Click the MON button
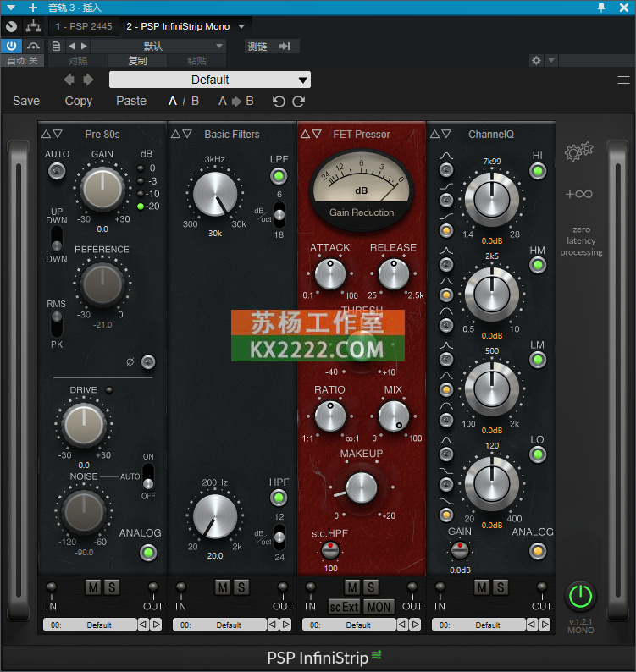Image resolution: width=636 pixels, height=672 pixels. coord(379,607)
